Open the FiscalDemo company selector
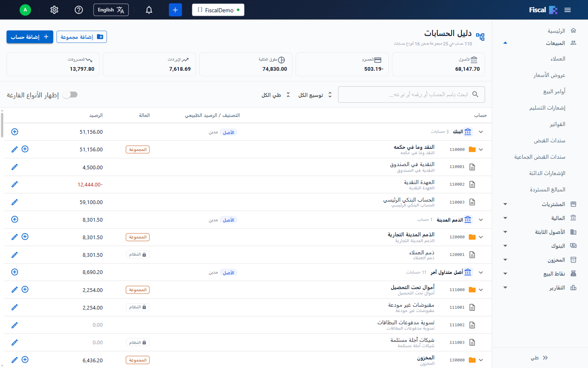This screenshot has height=368, width=588. coord(218,10)
